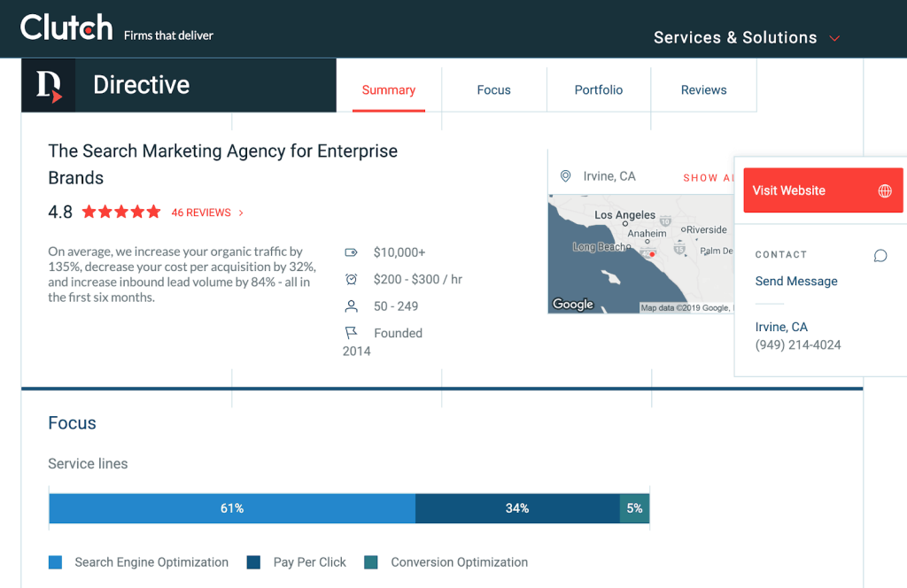Click the location pin beside Irvine, CA
Image resolution: width=907 pixels, height=588 pixels.
(565, 176)
